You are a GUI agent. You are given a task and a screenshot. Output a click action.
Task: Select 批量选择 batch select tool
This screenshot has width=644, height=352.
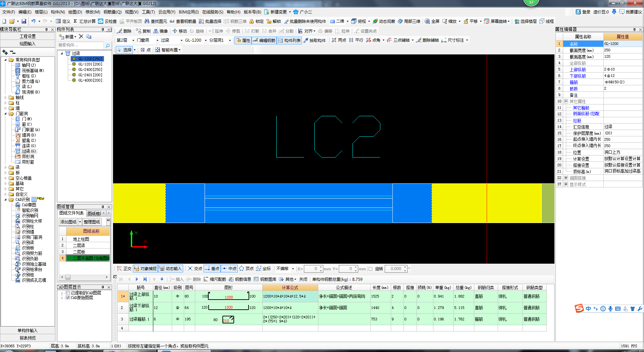[210, 21]
